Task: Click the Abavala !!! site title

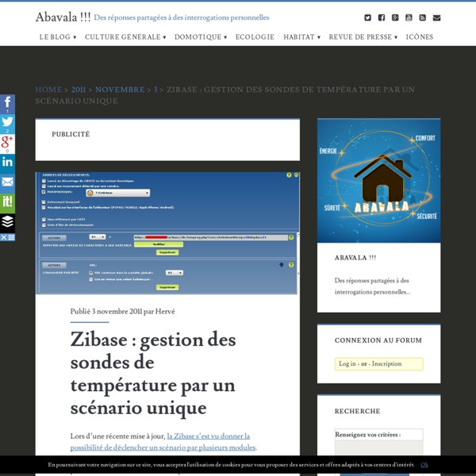Action: [x=63, y=17]
